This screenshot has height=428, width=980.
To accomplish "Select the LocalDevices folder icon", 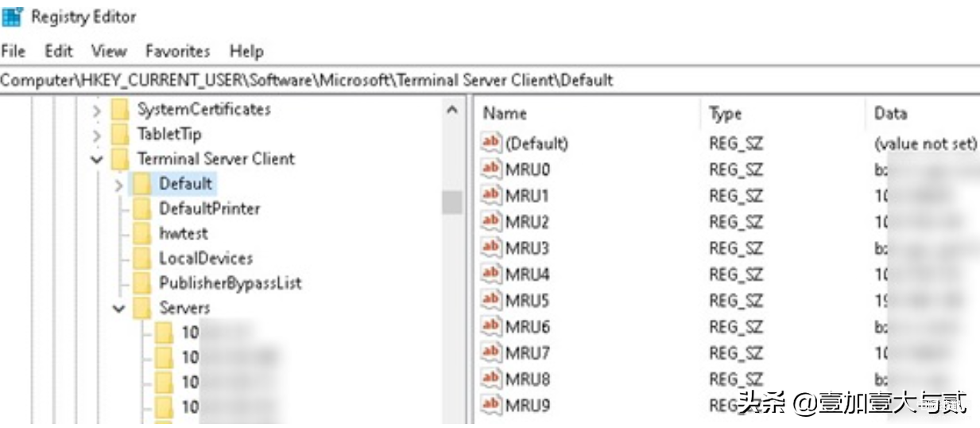I will tap(142, 259).
